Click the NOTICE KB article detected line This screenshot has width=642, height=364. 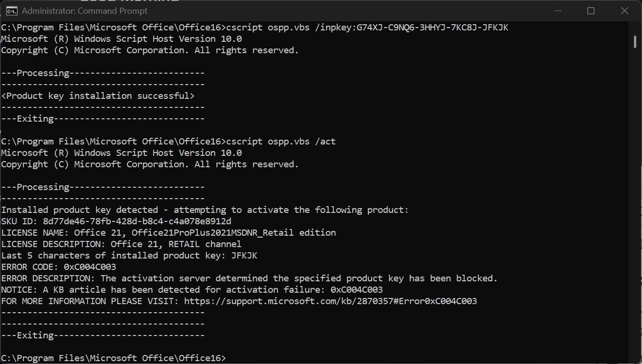(192, 289)
